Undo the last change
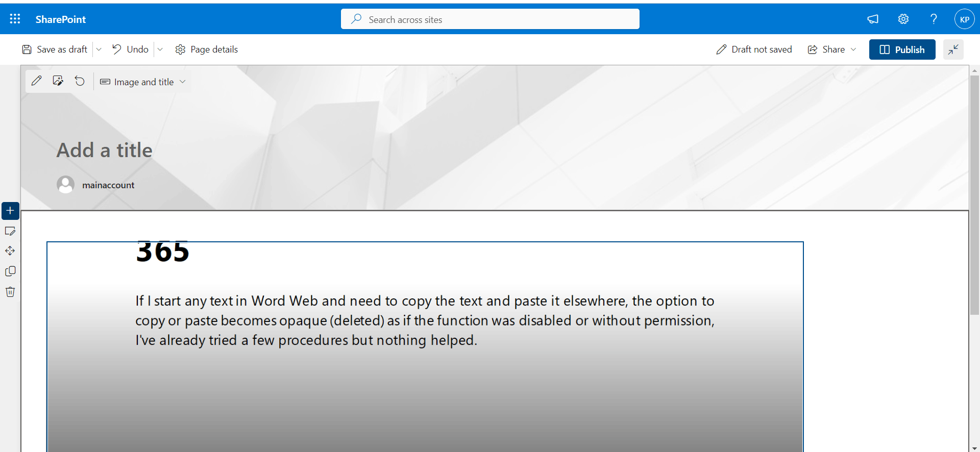The image size is (980, 452). (x=131, y=49)
